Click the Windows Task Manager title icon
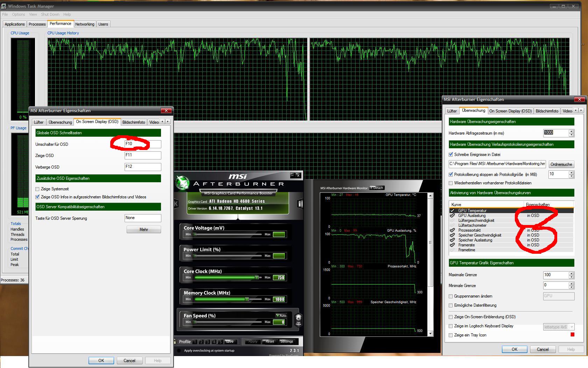 click(x=4, y=6)
